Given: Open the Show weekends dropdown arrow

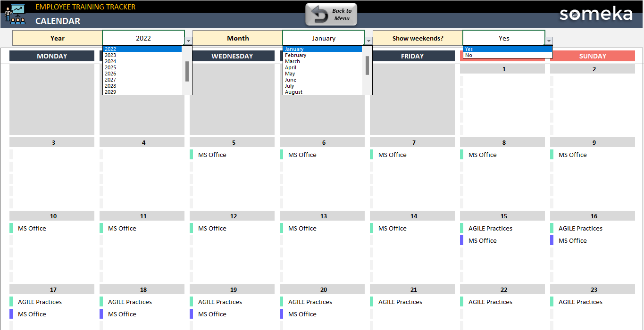Looking at the screenshot, I should tap(549, 41).
